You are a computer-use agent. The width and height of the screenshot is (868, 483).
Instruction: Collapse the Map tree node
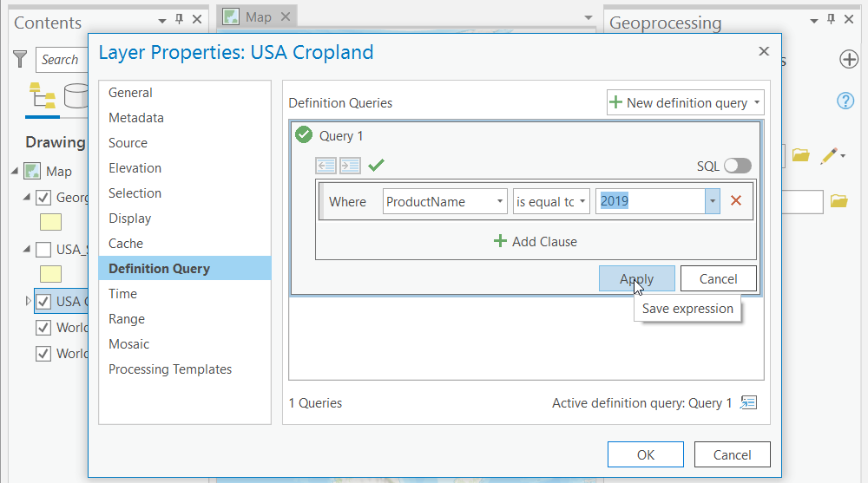tap(15, 171)
